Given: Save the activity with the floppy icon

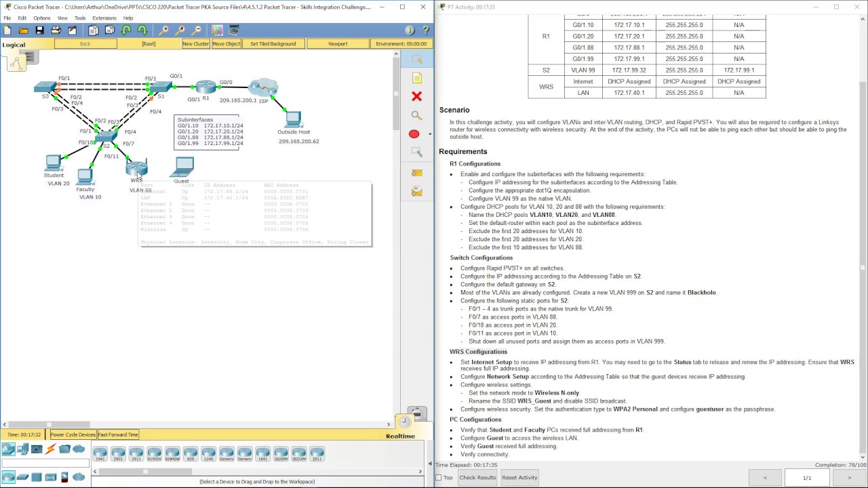Looking at the screenshot, I should point(40,30).
